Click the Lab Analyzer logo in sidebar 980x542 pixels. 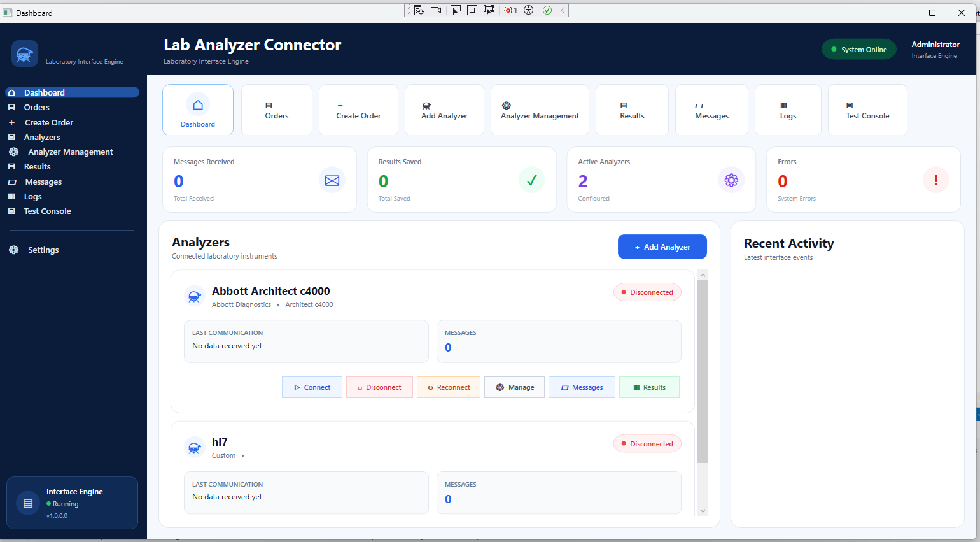(x=25, y=54)
